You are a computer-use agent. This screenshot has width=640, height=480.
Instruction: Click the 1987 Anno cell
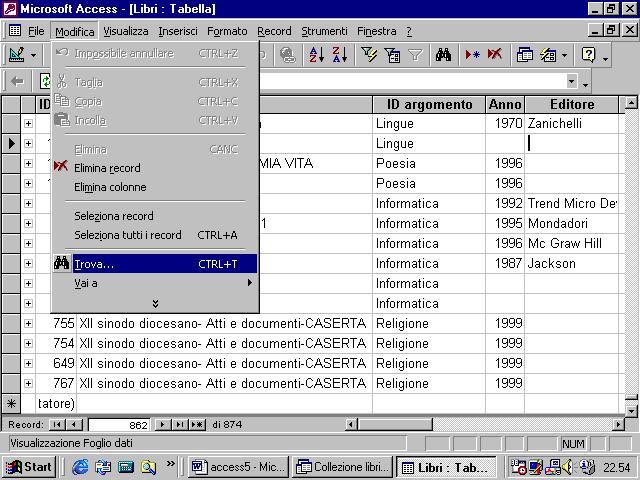point(505,263)
